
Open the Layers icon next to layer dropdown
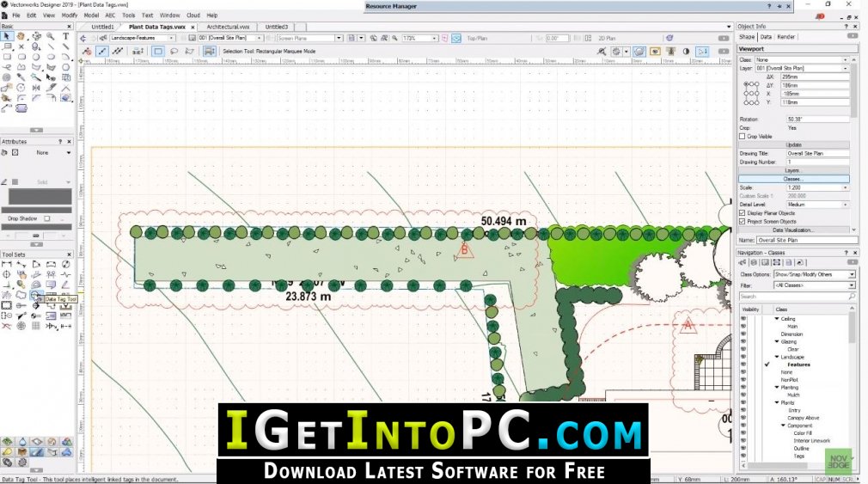coord(193,38)
